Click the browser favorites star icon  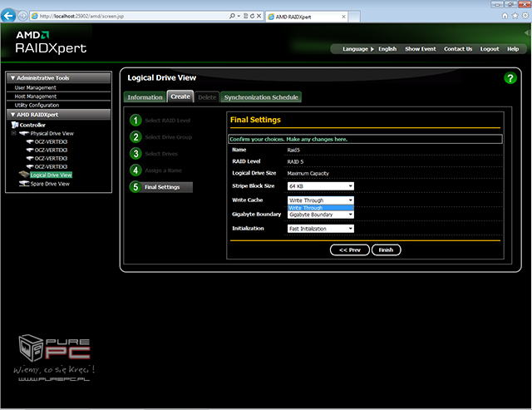pos(512,16)
